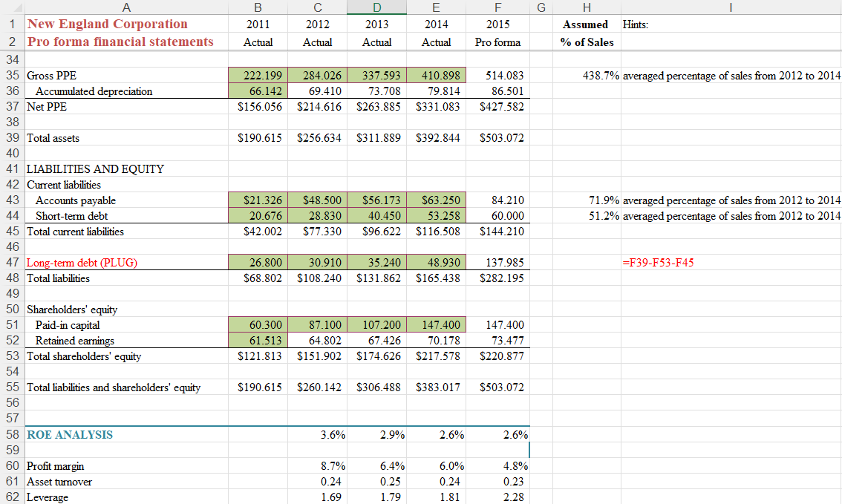Click the Gross PPE 2015 value 514.083

point(497,76)
